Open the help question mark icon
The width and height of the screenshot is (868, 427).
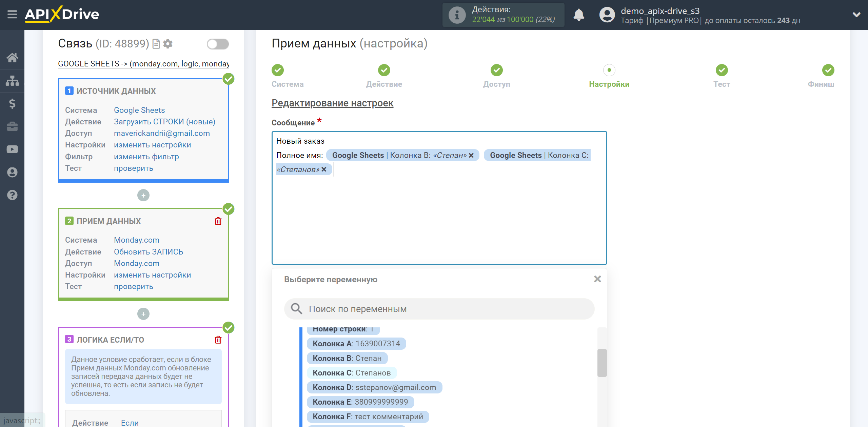tap(12, 195)
